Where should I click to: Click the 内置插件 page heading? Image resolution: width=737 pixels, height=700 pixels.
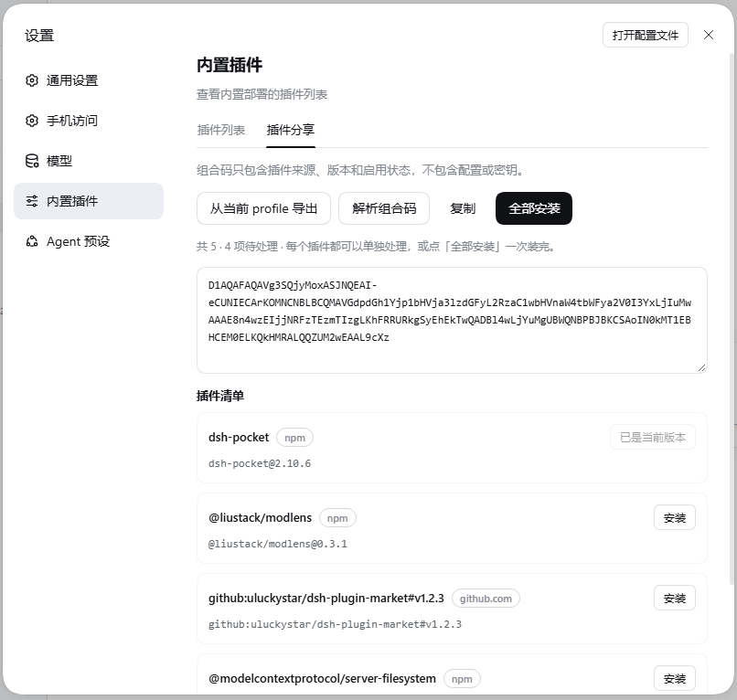[x=230, y=65]
